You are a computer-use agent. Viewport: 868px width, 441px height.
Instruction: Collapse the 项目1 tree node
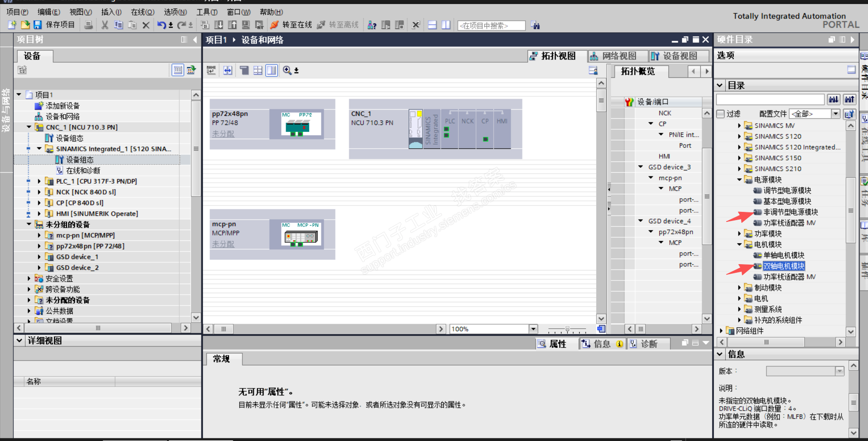[x=19, y=95]
